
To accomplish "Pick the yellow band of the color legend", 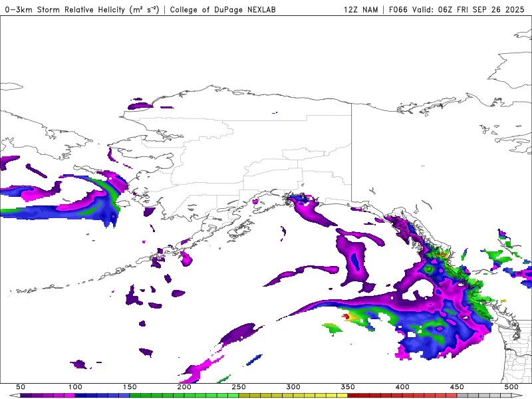I will click(x=293, y=396).
